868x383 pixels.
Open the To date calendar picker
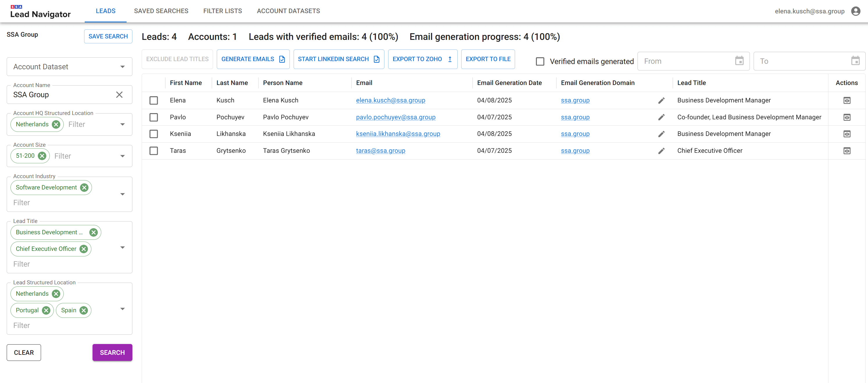[855, 61]
